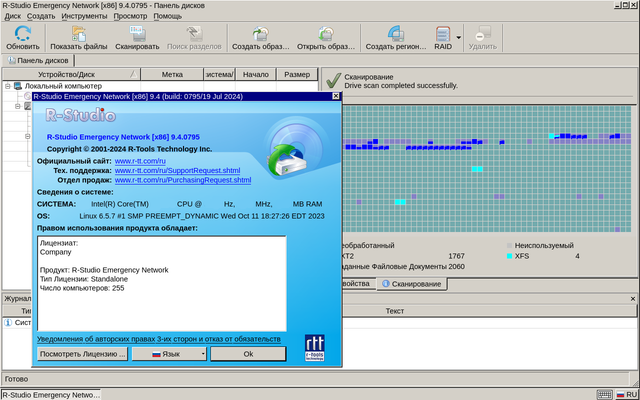Viewport: 640px width, 400px height.
Task: Click the info icon in log row
Action: tap(8, 322)
